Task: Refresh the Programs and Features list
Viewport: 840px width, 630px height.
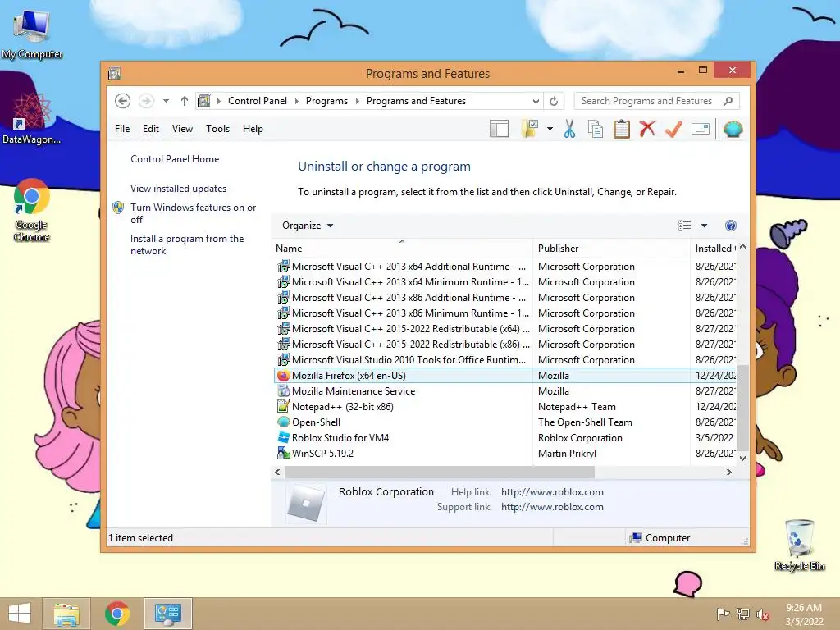Action: coord(554,101)
